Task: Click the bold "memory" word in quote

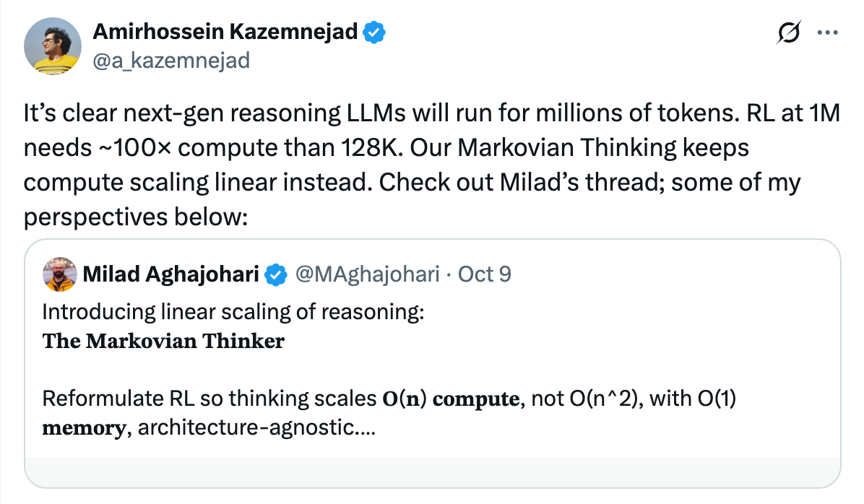Action: tap(84, 428)
